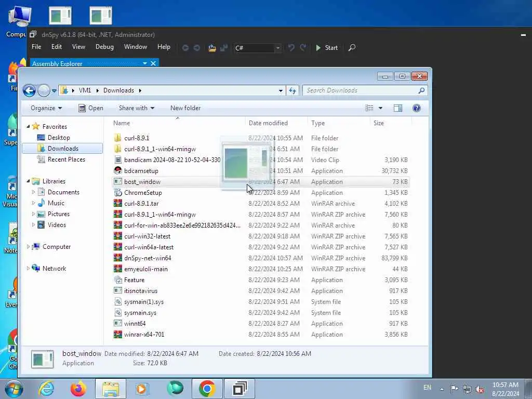Open the view options dropdown arrow
Viewport: 532px width, 399px height.
380,108
